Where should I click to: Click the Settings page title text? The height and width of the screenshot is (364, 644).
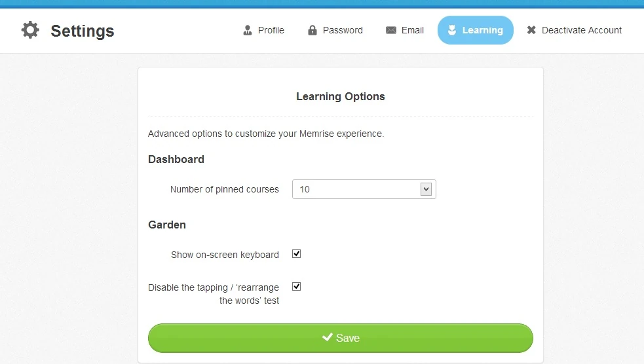pos(82,31)
